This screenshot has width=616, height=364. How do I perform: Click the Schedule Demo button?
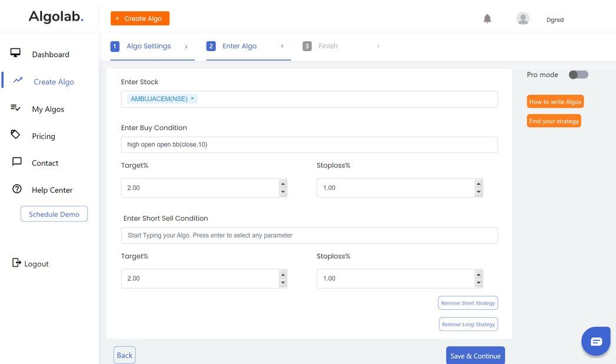(54, 214)
